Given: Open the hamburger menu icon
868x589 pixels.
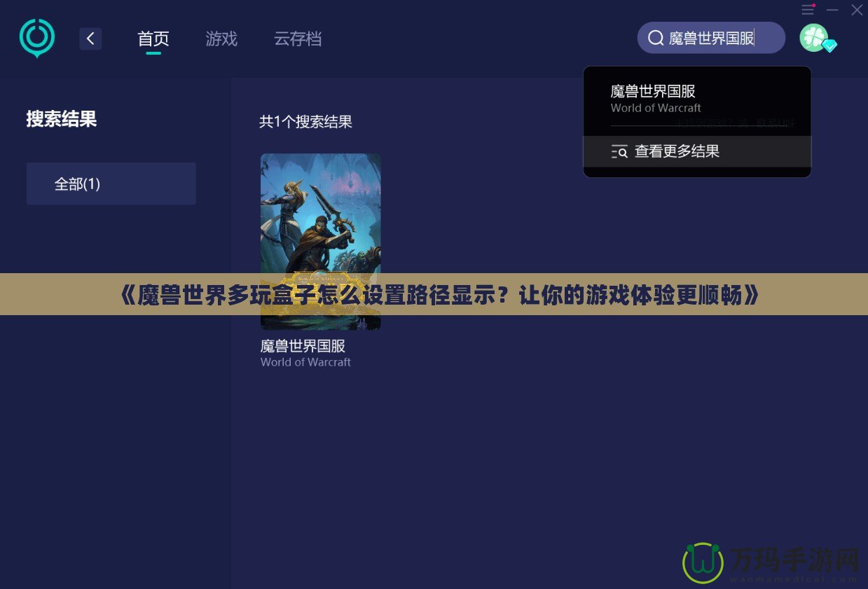Looking at the screenshot, I should [x=808, y=10].
